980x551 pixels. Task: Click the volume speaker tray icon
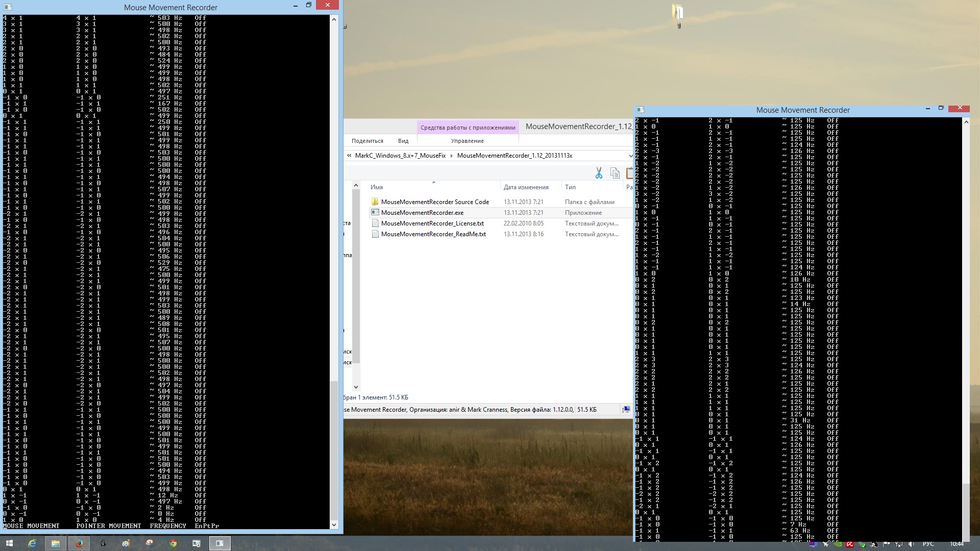(x=911, y=544)
